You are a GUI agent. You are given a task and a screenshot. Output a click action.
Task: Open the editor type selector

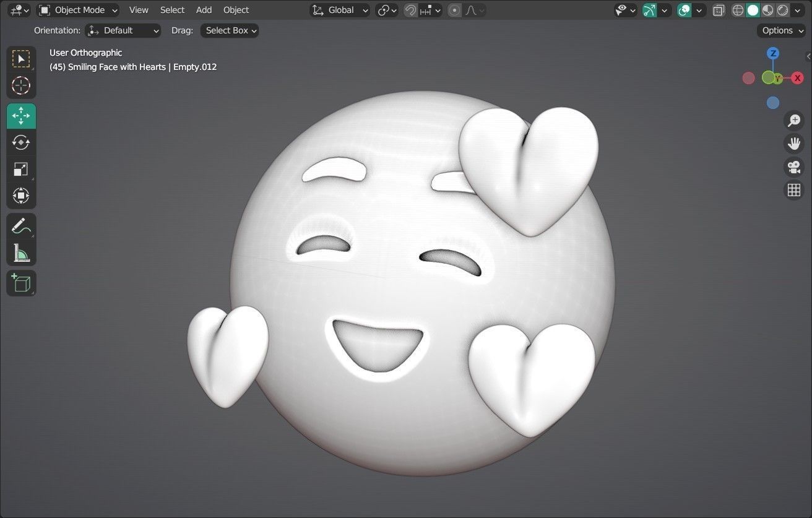pyautogui.click(x=20, y=10)
